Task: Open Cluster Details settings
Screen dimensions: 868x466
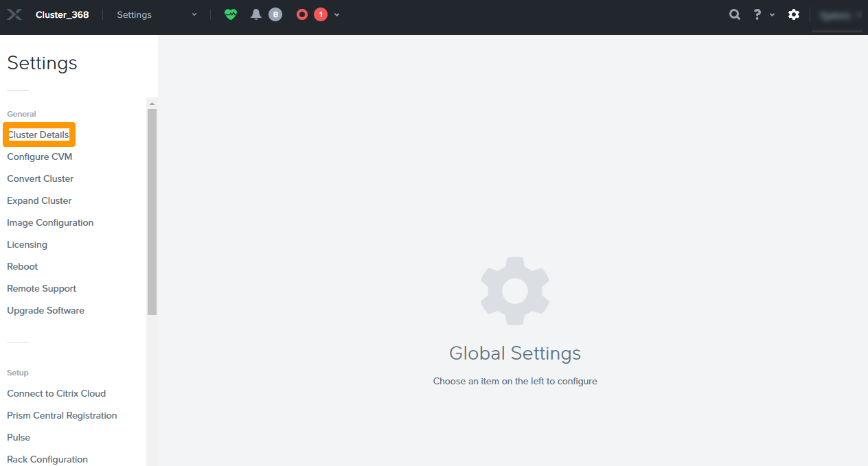Action: (x=38, y=134)
